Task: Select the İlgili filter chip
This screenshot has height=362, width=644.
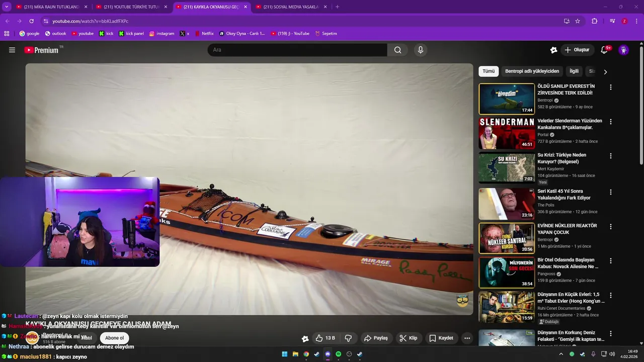Action: point(574,71)
